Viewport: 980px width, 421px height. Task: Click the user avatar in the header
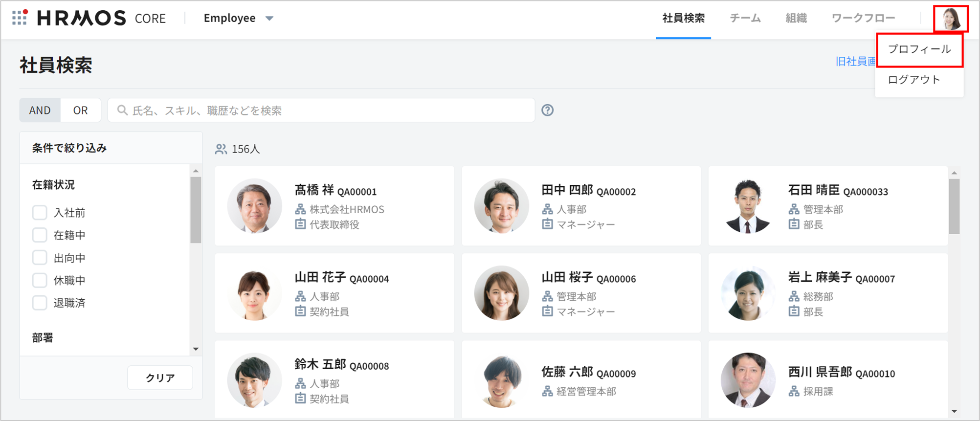tap(950, 19)
